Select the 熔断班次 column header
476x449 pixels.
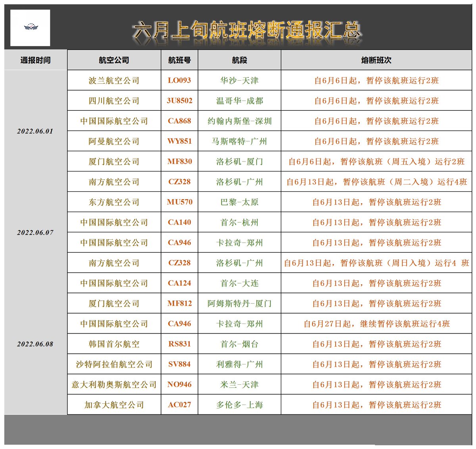(376, 60)
